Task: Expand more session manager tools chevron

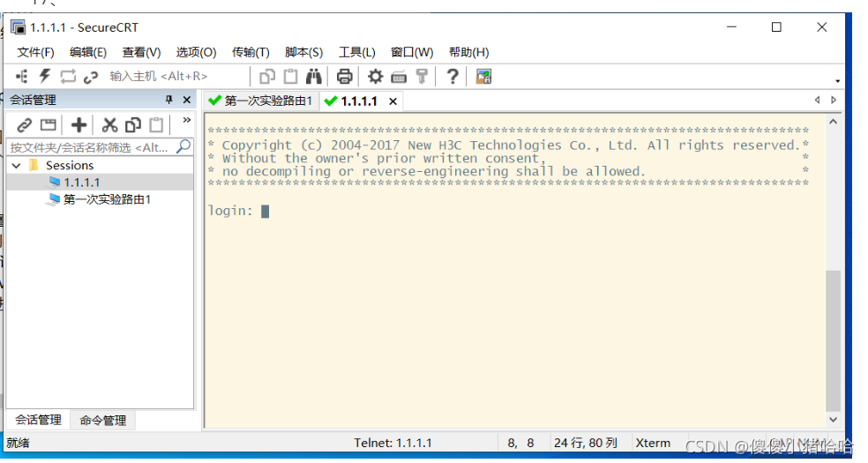Action: 186,120
